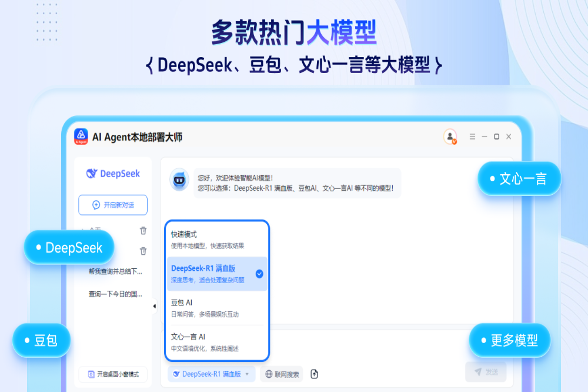The width and height of the screenshot is (588, 392).
Task: Open the 帮我查询并总结下 conversation
Action: pos(115,271)
